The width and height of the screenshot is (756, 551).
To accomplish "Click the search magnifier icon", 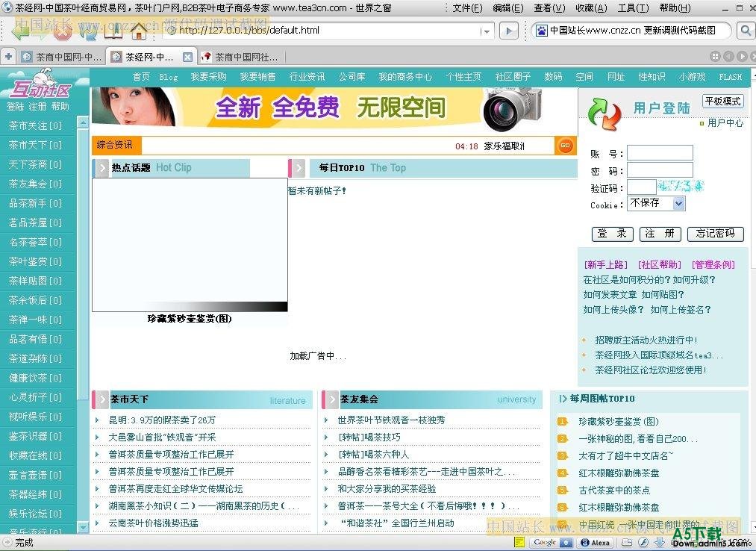I will coord(745,31).
